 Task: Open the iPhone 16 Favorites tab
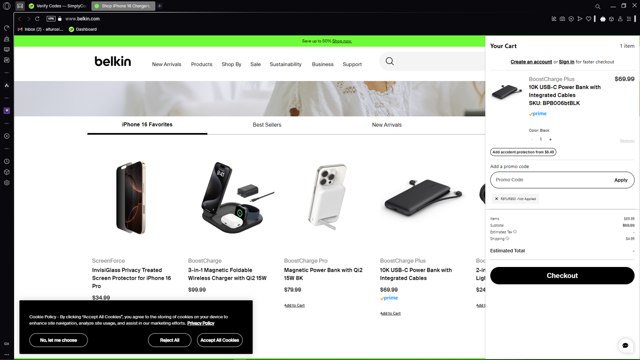coord(147,124)
